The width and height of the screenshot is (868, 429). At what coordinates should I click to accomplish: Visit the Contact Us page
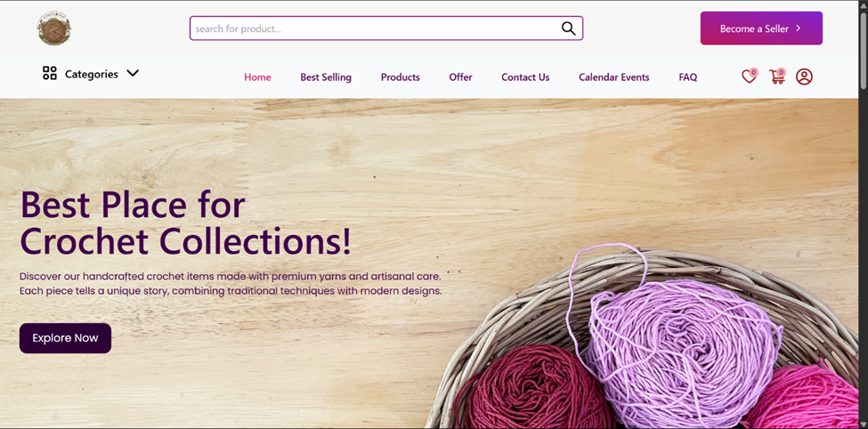(x=525, y=77)
